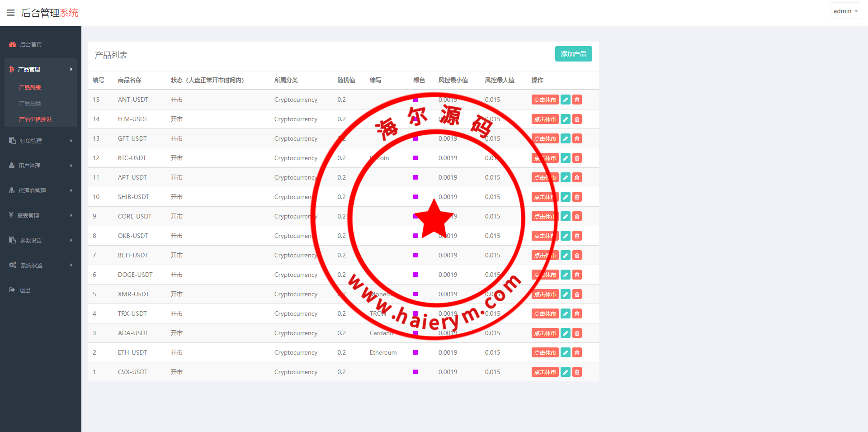Image resolution: width=868 pixels, height=432 pixels.
Task: Click the pencil icon for FLM-USDT
Action: pyautogui.click(x=565, y=119)
